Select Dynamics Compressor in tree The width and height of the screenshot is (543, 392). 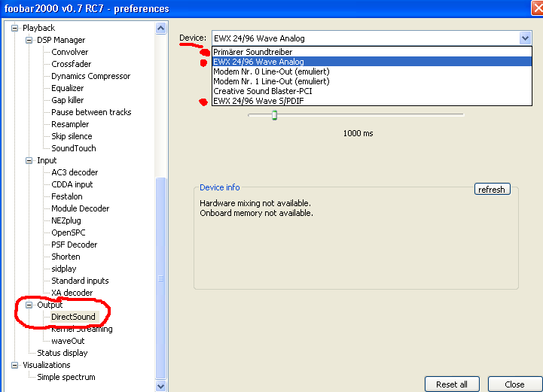point(90,76)
